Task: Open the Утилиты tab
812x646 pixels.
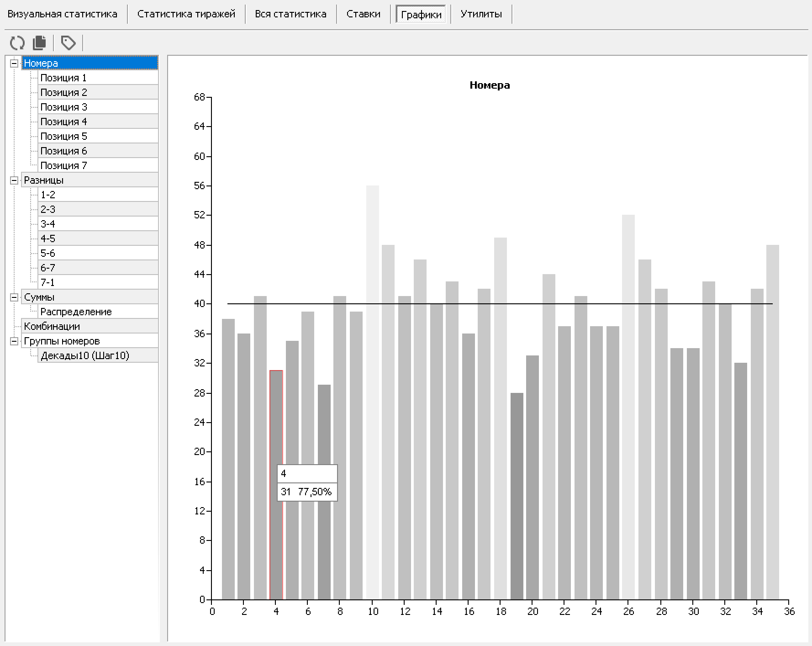Action: (x=481, y=14)
